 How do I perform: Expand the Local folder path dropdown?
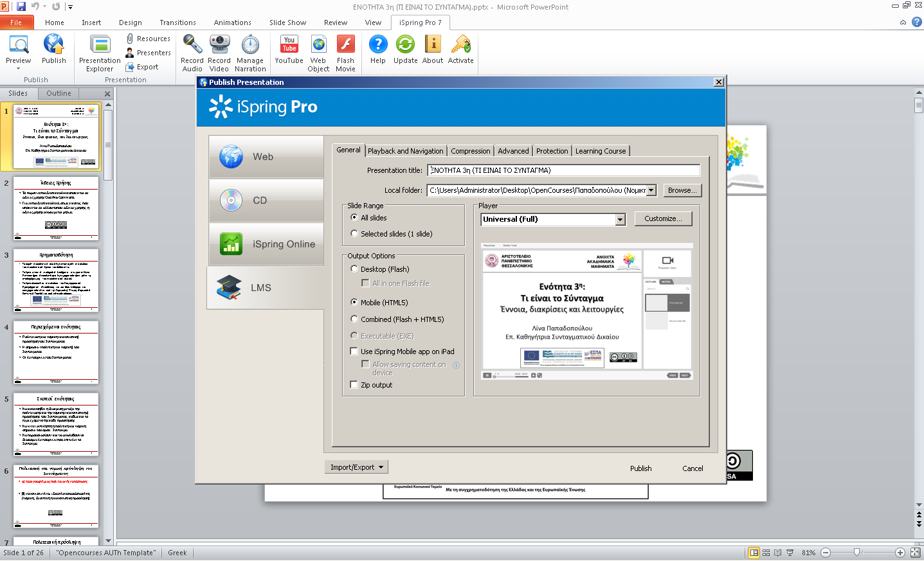651,190
